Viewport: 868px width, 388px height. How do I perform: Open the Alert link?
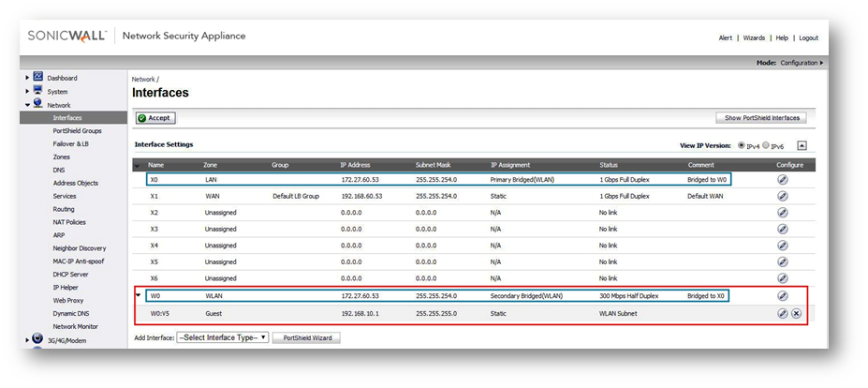pos(725,38)
